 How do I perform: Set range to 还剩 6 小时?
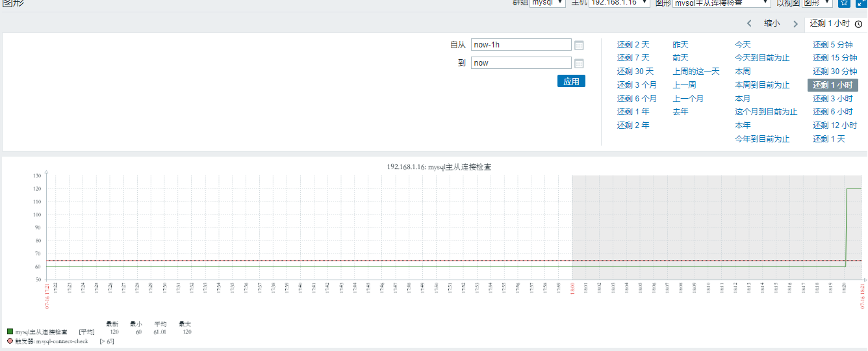tap(833, 112)
